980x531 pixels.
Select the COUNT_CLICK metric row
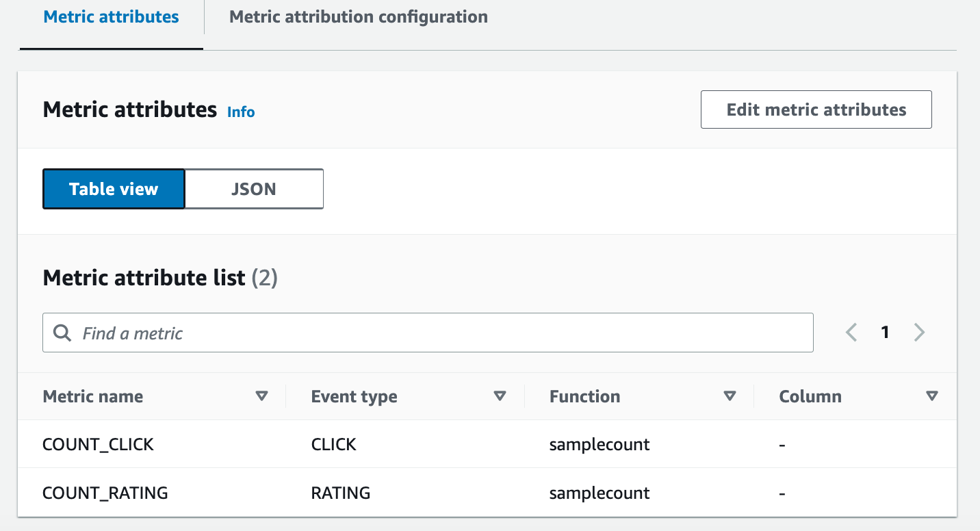(x=99, y=445)
